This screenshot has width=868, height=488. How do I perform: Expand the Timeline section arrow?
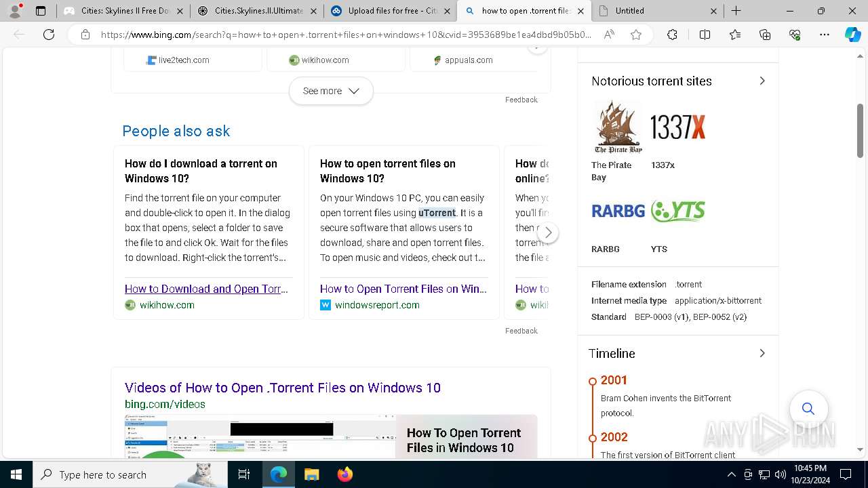[762, 353]
